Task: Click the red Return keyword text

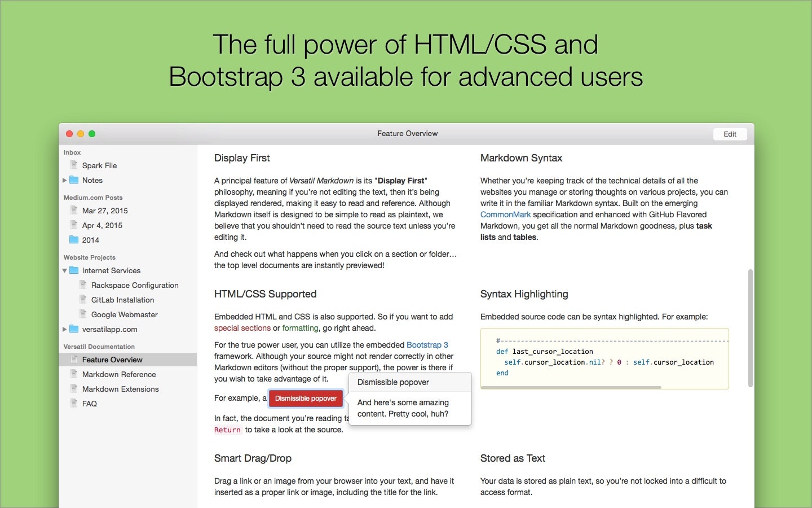Action: [227, 430]
